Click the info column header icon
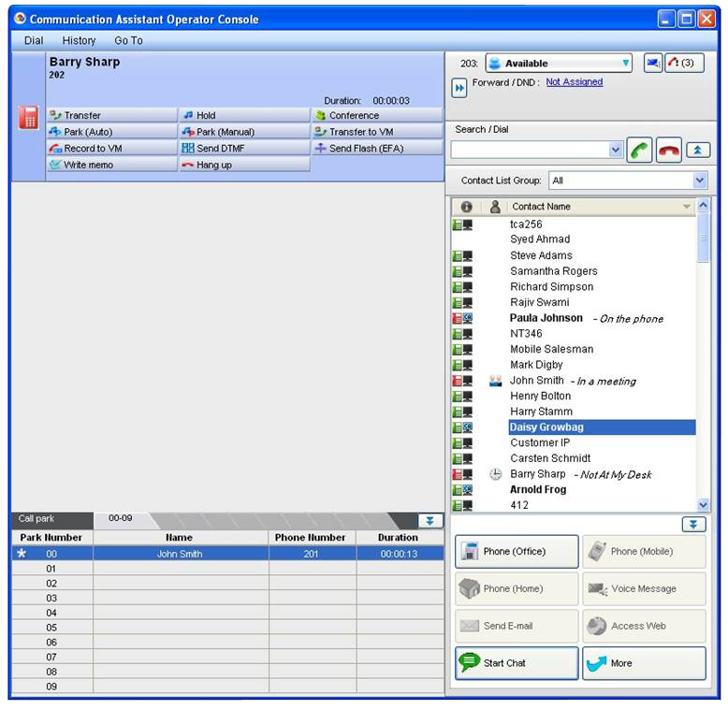The image size is (728, 709). click(x=467, y=207)
